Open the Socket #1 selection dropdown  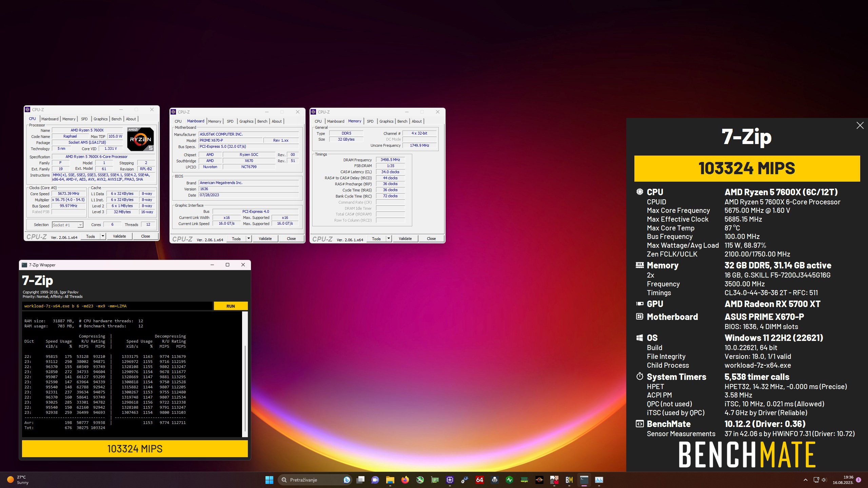[67, 225]
